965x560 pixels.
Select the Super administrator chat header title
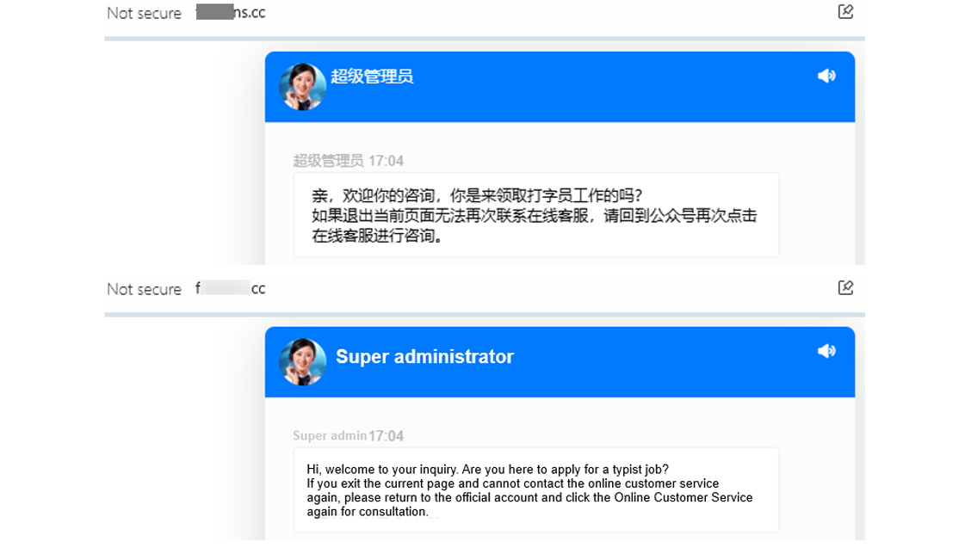tap(424, 356)
